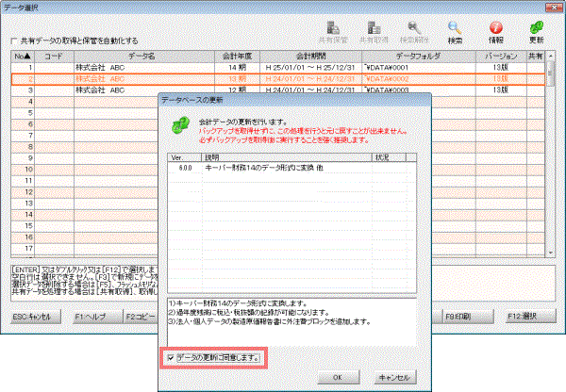
Task: Enable 共有データの取得と保管を自動化する checkbox
Action: (x=14, y=41)
